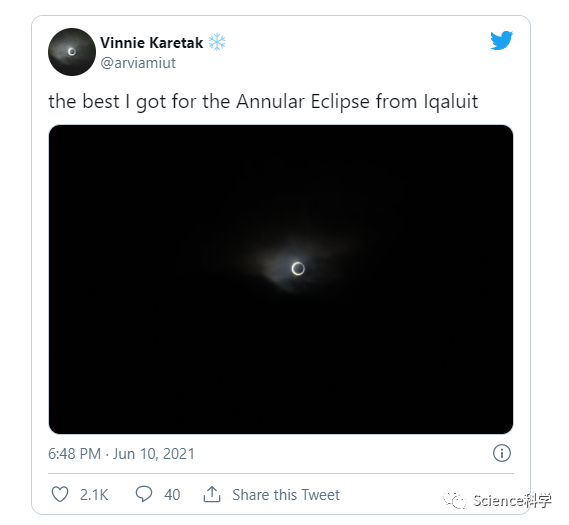Click the 2.1K likes count
Screen dimensions: 569x525
(x=94, y=495)
